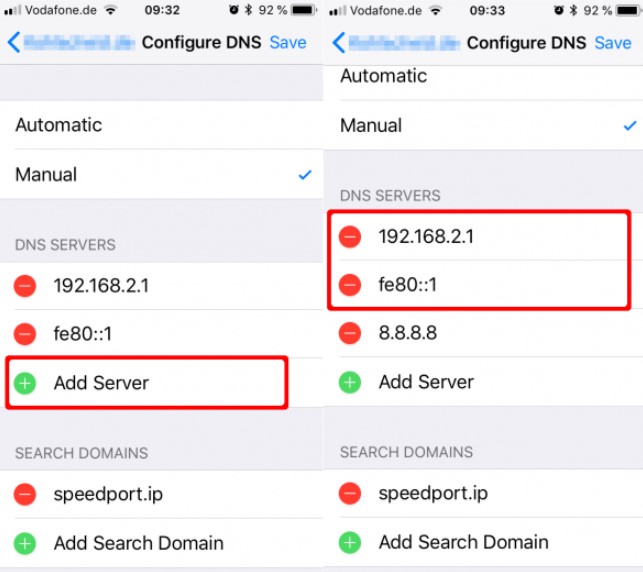Edit speedport.ip text in right screen

click(x=433, y=493)
